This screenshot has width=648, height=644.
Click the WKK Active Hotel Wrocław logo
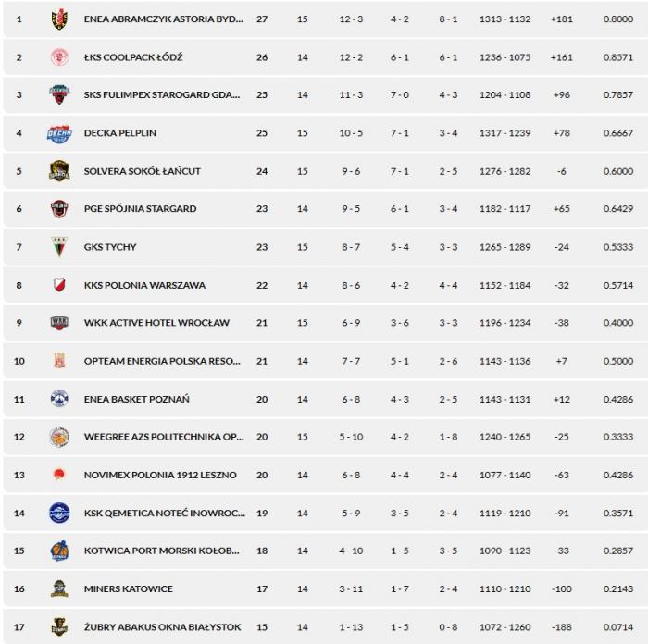(59, 323)
